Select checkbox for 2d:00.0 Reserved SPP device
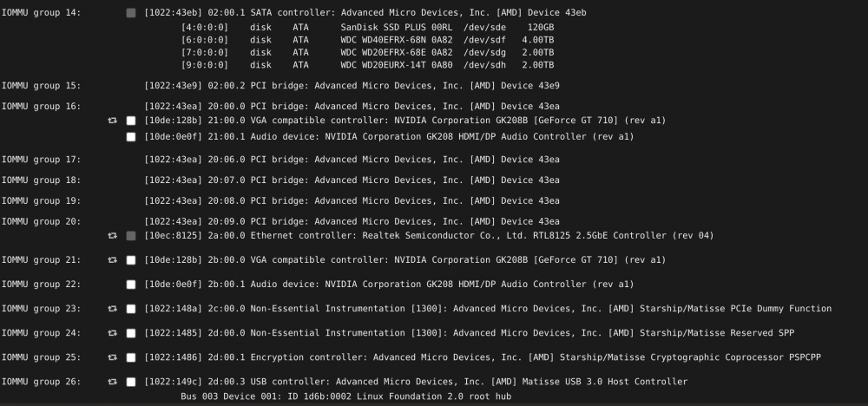The width and height of the screenshot is (868, 406). point(131,333)
